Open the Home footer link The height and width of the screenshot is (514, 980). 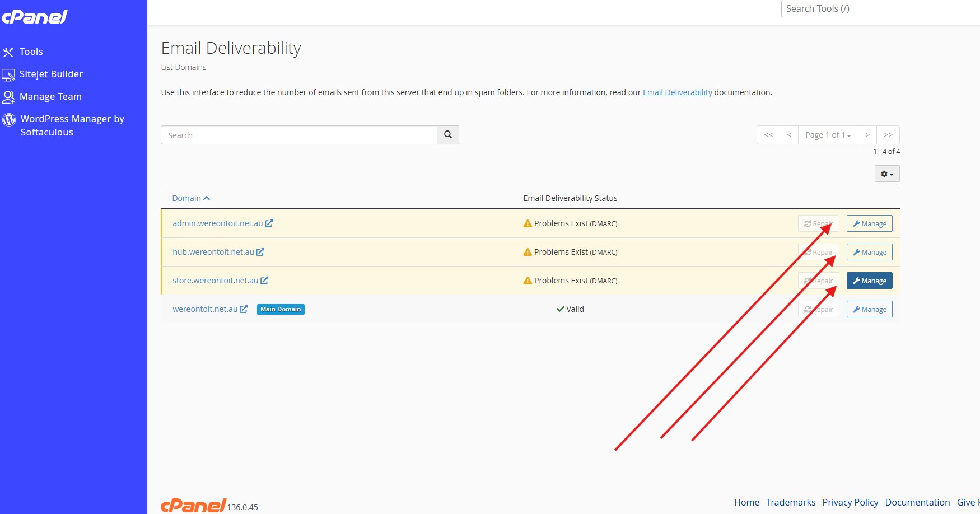(x=746, y=502)
